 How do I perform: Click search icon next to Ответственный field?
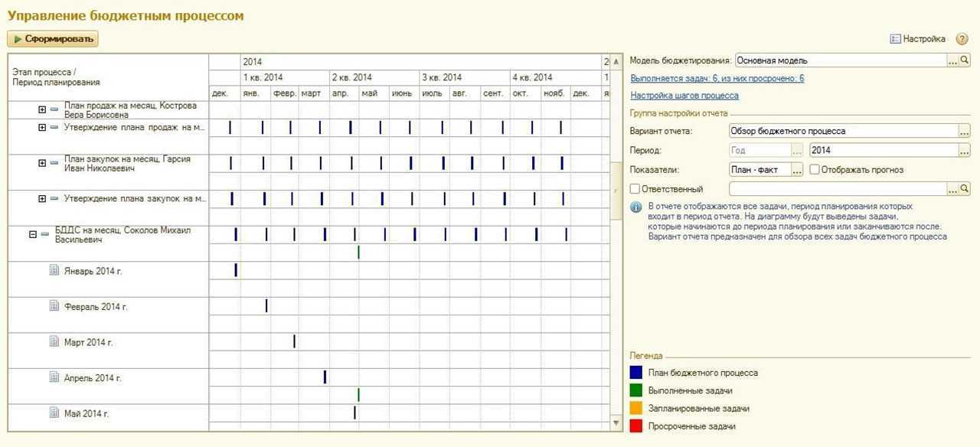[965, 188]
